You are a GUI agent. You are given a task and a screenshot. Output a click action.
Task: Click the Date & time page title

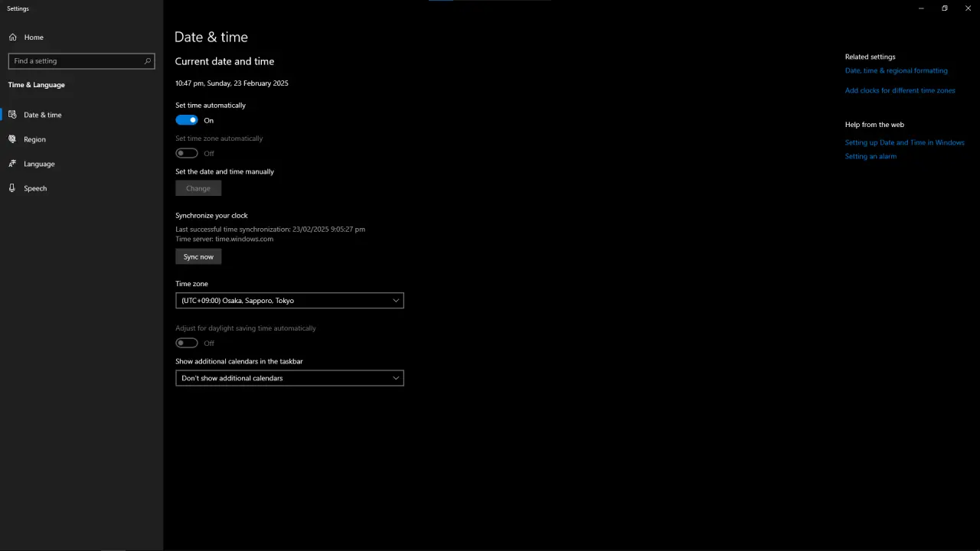coord(211,37)
